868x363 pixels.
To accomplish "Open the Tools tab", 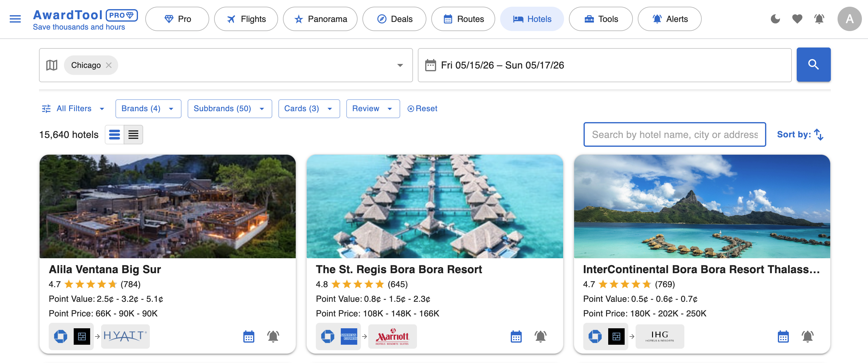I will click(x=601, y=19).
